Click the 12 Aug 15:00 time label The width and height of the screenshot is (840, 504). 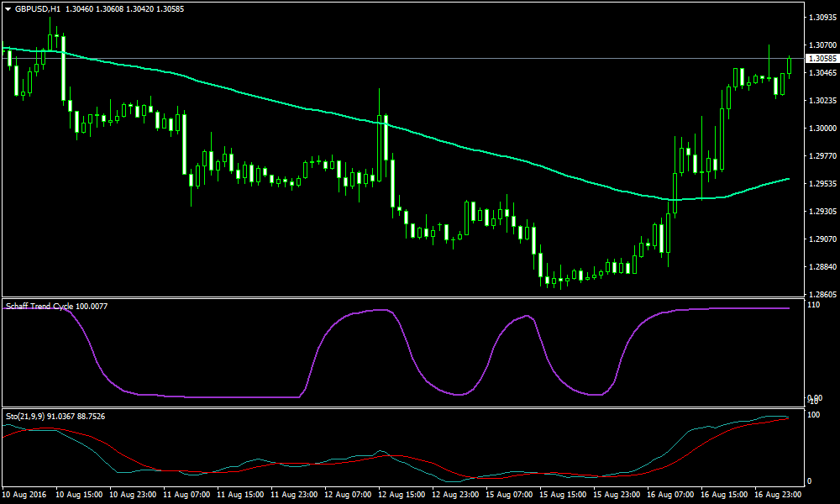tap(400, 496)
